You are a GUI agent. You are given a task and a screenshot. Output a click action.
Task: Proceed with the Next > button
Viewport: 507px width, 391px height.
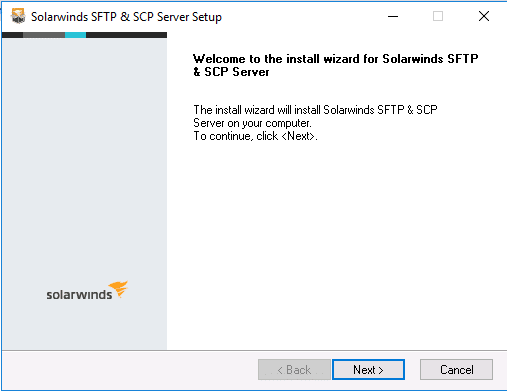point(368,369)
